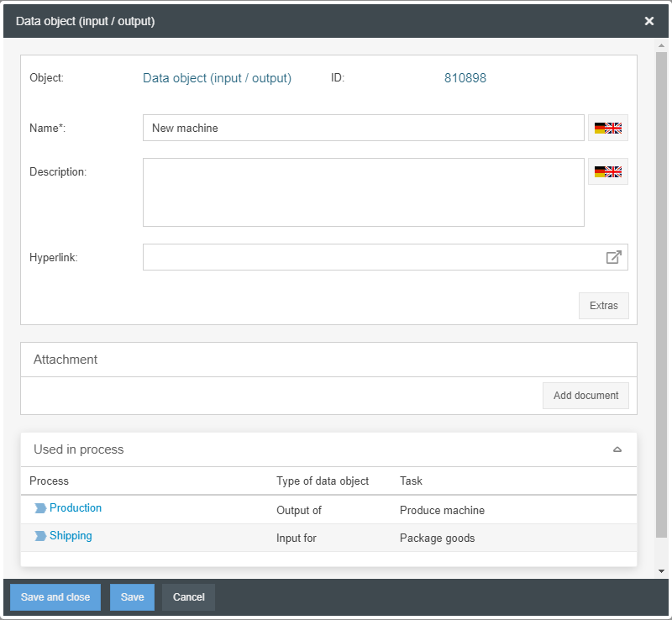Click the language flags icon beside Name

[607, 128]
